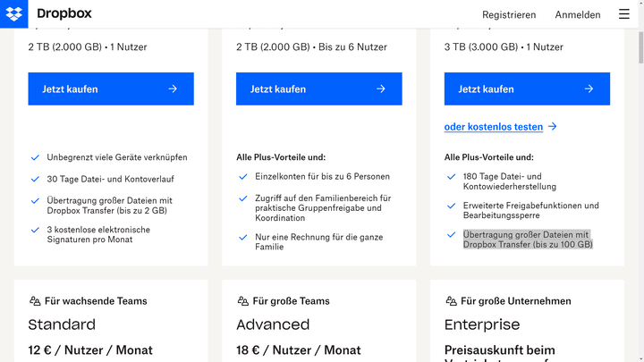This screenshot has width=644, height=362.
Task: Click Alle Plus-Vorteile und: in the 3 TB plan
Action: pos(488,157)
